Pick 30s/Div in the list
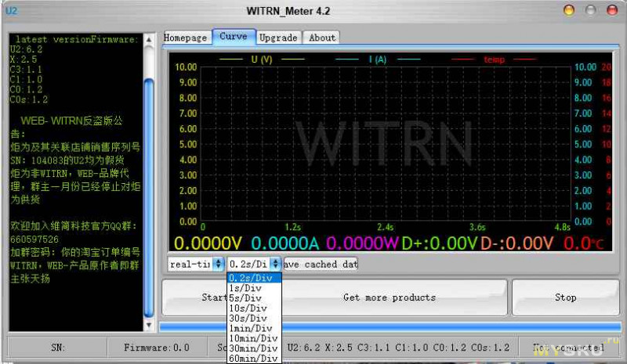This screenshot has height=364, width=627. tap(254, 318)
